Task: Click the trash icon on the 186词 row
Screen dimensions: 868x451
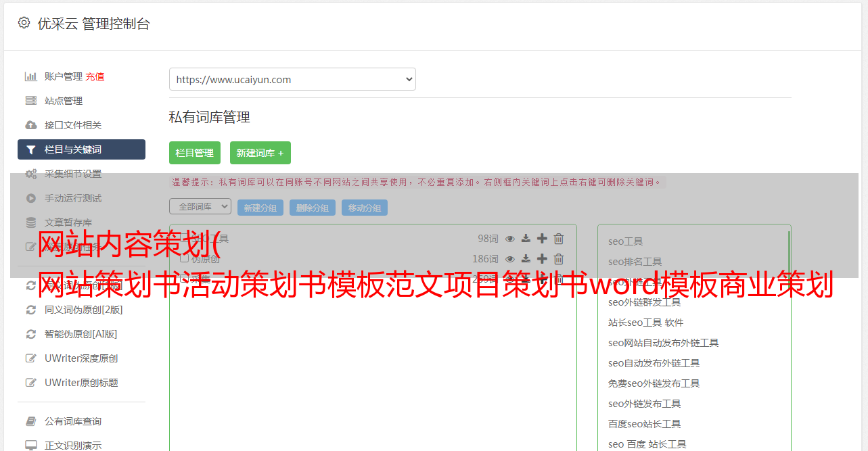Action: [x=559, y=259]
